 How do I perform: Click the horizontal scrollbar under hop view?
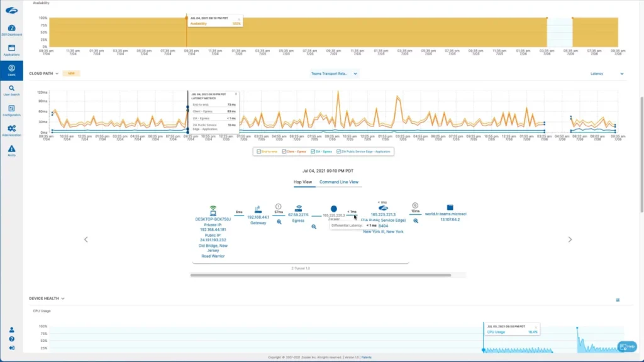(321, 275)
